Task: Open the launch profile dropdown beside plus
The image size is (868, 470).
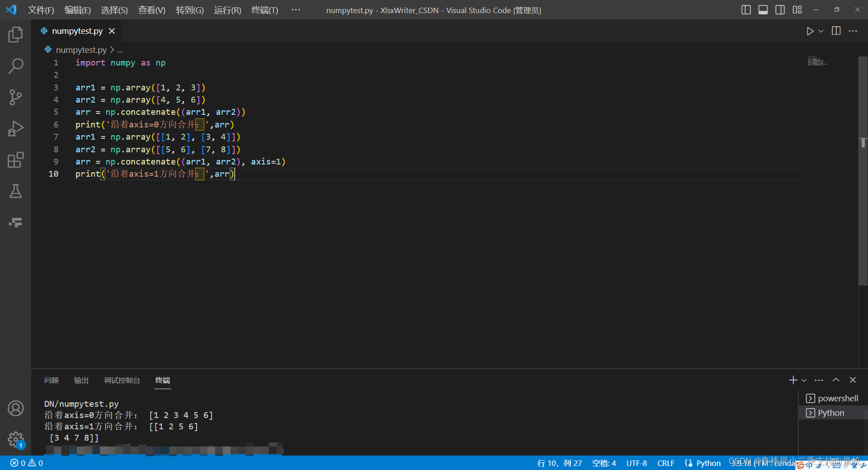Action: 804,381
